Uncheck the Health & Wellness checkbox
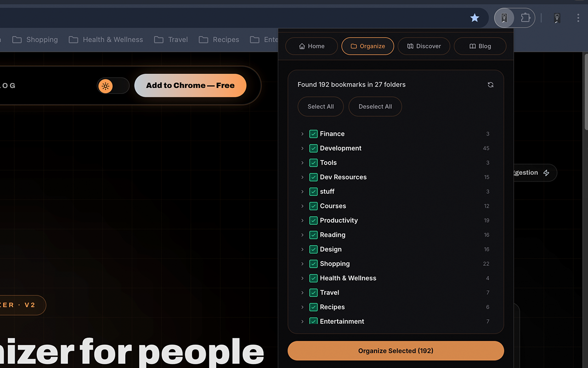The width and height of the screenshot is (588, 368). tap(313, 278)
